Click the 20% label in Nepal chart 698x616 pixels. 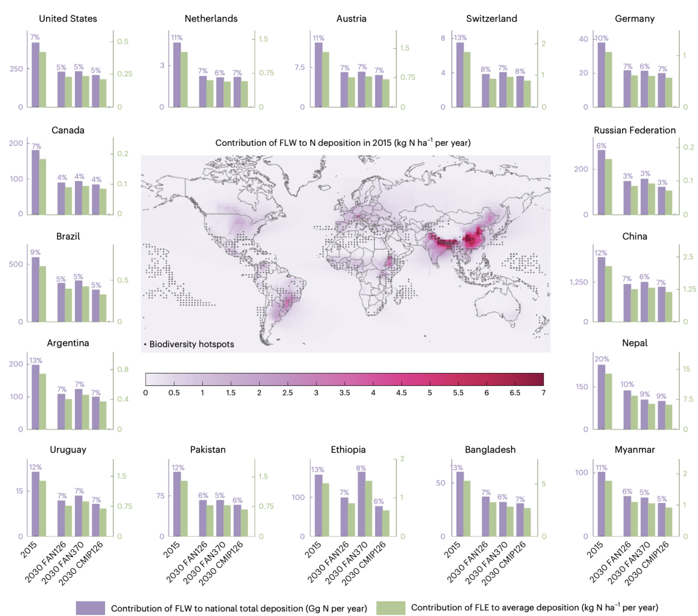coord(602,358)
